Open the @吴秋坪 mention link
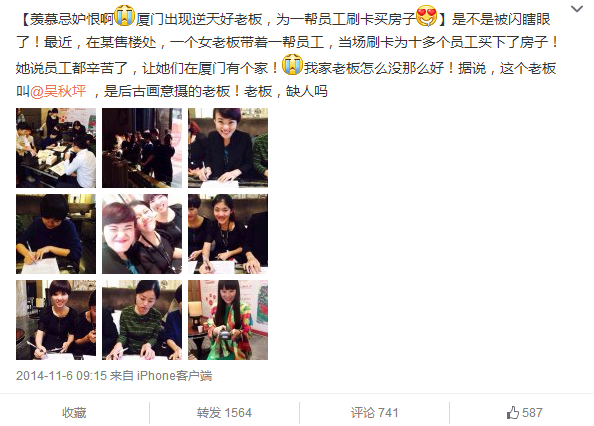Viewport: 594px width, 426px height. coord(58,91)
